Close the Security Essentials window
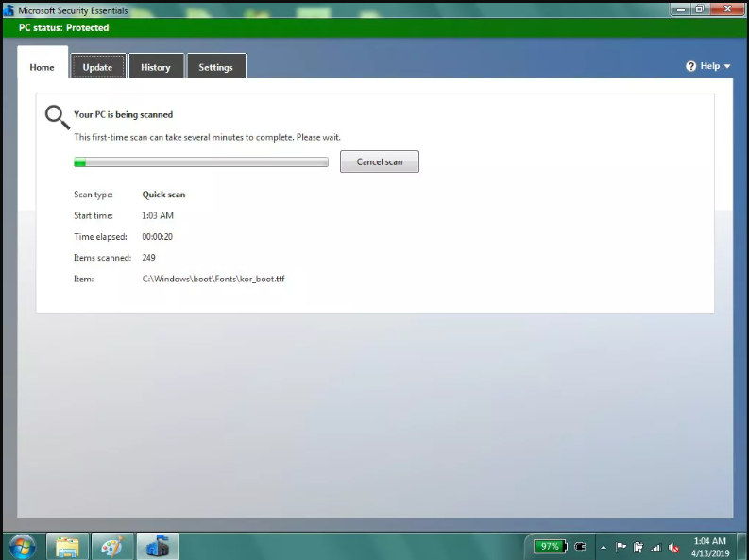 tap(727, 9)
